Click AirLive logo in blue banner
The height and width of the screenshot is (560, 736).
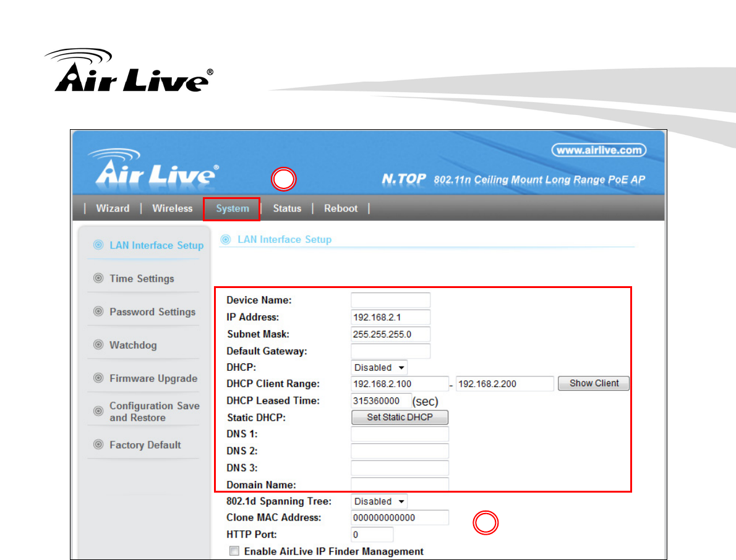[x=153, y=168]
